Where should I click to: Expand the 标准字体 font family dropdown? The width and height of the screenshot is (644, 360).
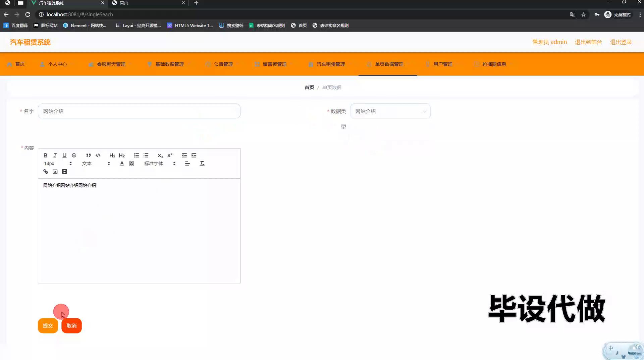pos(160,164)
